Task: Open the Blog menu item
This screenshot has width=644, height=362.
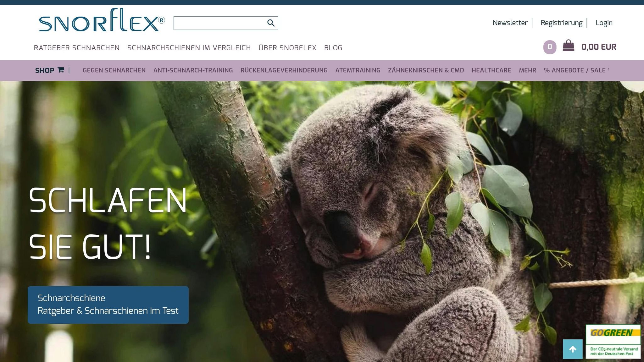Action: click(x=333, y=48)
